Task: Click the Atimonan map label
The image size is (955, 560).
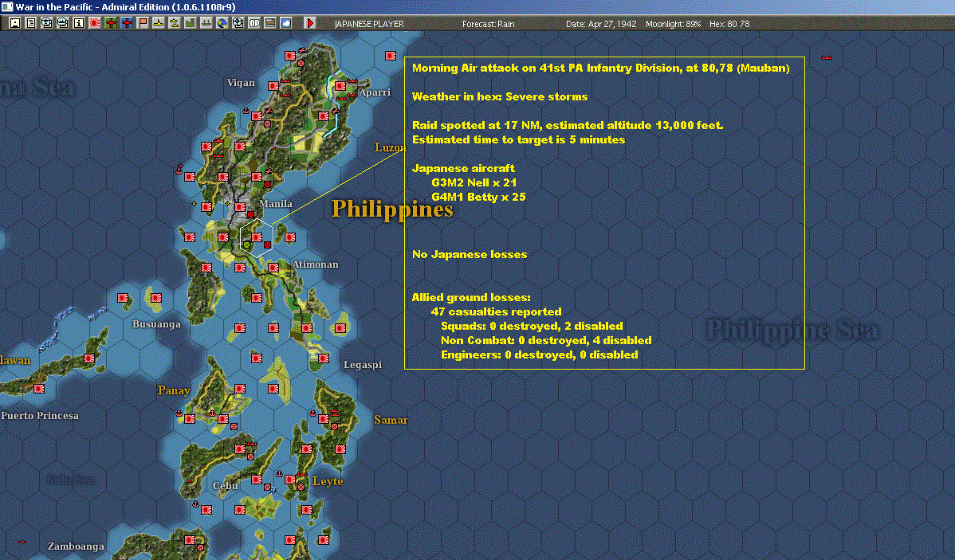Action: 316,264
